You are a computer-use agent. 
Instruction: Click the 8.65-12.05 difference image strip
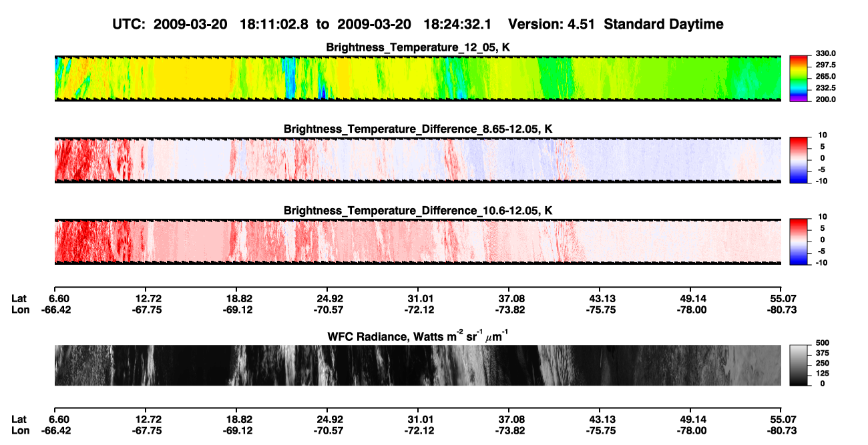[x=417, y=159]
